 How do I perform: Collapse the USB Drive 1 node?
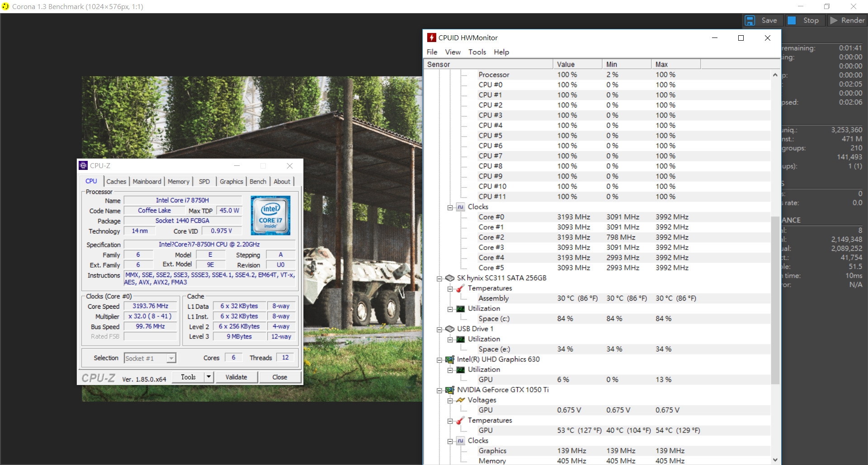pos(439,329)
